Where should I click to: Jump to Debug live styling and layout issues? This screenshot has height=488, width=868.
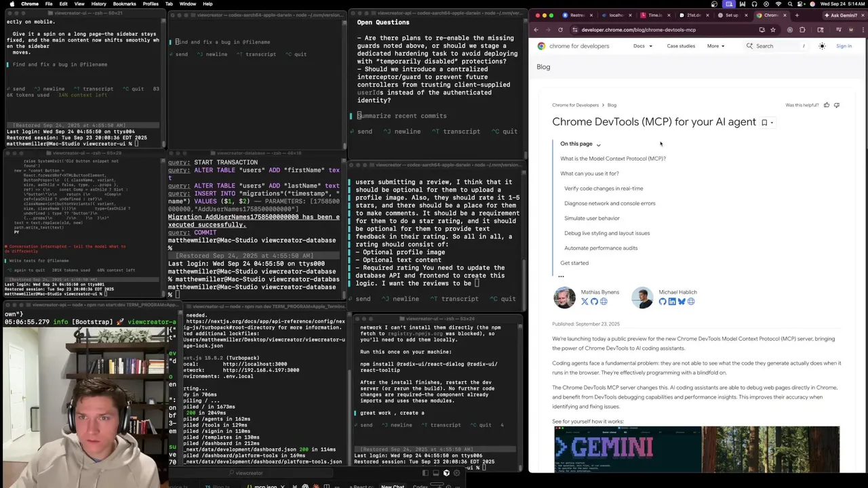(x=607, y=233)
